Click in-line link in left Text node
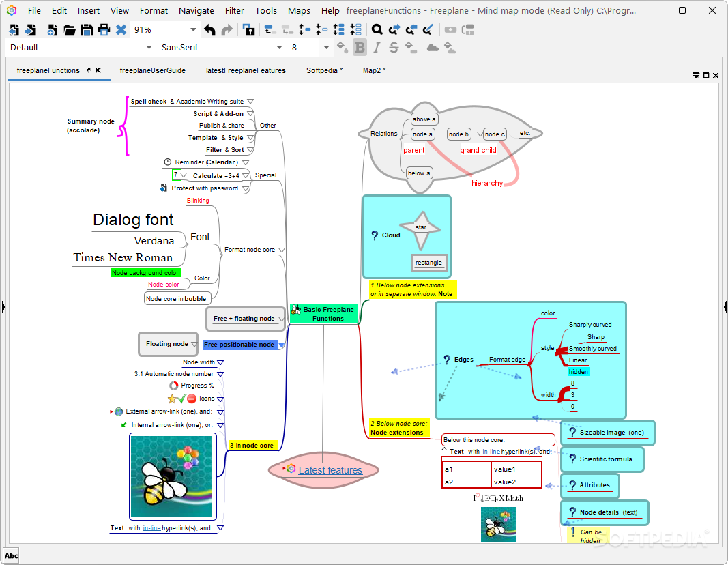This screenshot has width=728, height=565. click(151, 528)
